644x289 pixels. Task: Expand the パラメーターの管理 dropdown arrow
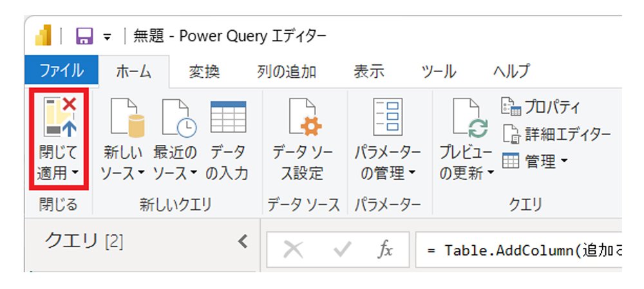412,174
